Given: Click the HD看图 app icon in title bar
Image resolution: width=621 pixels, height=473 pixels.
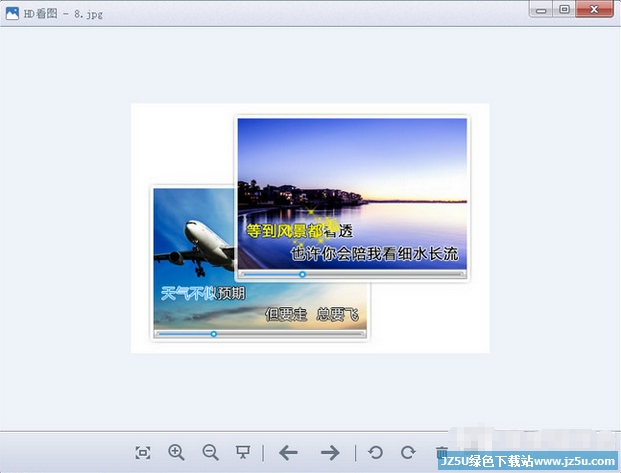Looking at the screenshot, I should 12,13.
